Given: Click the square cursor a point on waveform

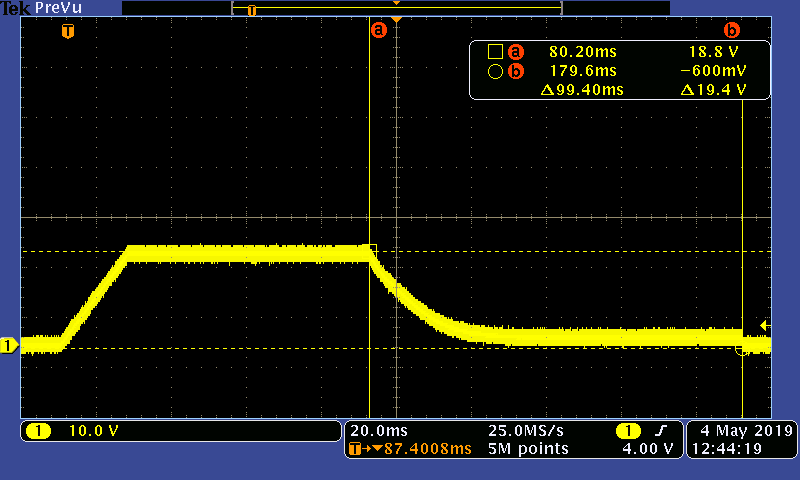Looking at the screenshot, I should tap(371, 249).
